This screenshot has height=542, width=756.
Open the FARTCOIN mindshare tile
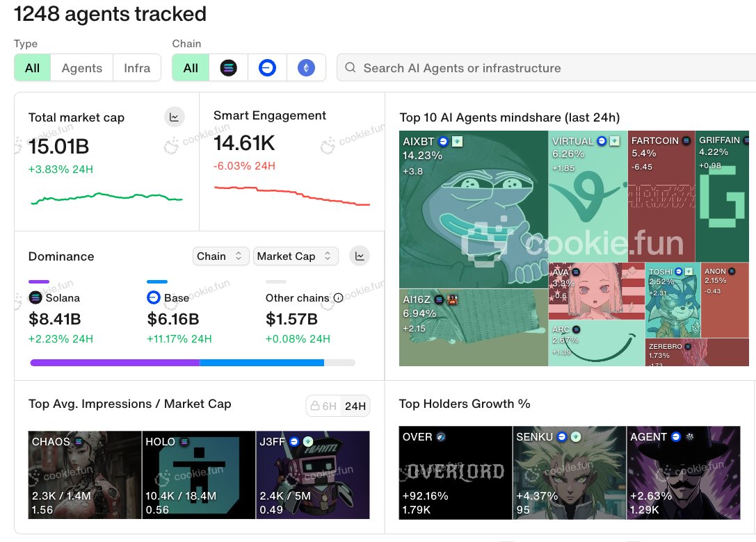coord(661,197)
